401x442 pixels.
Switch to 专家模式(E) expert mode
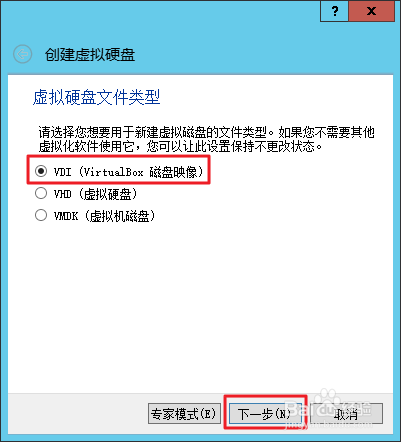pos(184,414)
